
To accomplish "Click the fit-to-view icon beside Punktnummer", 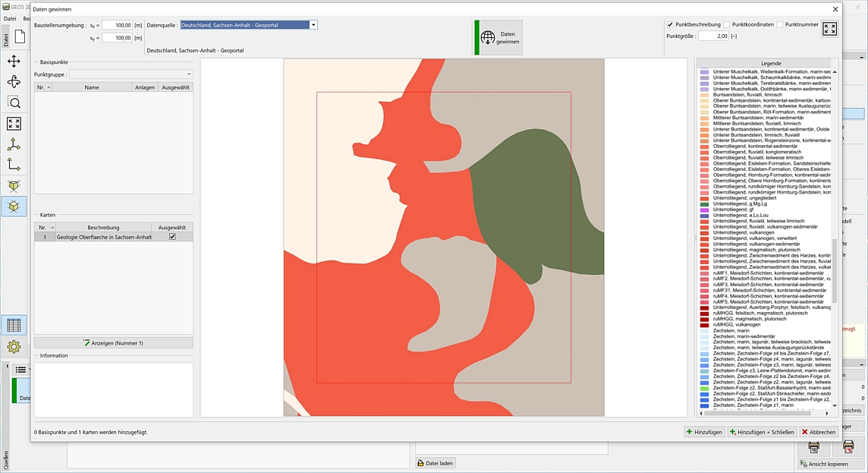I will pos(829,29).
